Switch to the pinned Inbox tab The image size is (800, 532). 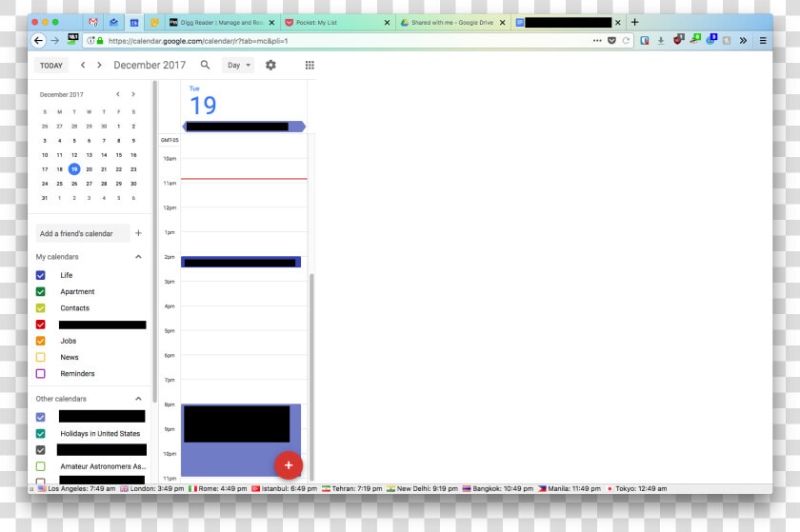pos(113,23)
